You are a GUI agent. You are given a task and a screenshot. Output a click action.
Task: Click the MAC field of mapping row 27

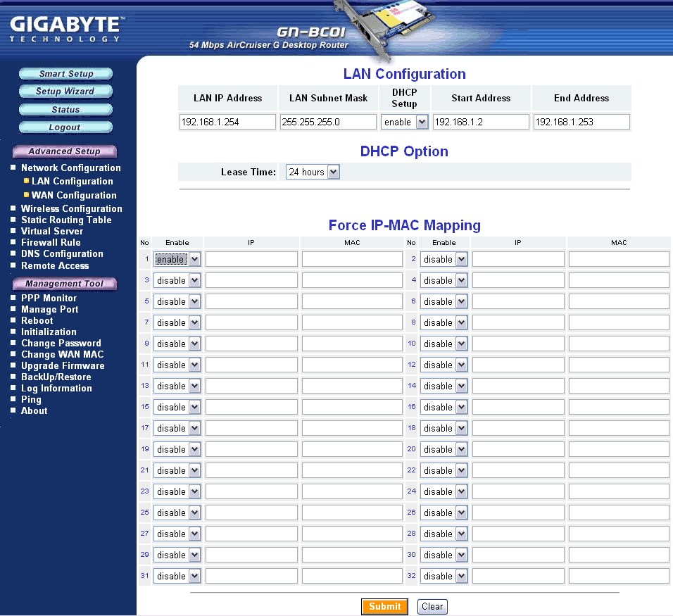[x=352, y=534]
